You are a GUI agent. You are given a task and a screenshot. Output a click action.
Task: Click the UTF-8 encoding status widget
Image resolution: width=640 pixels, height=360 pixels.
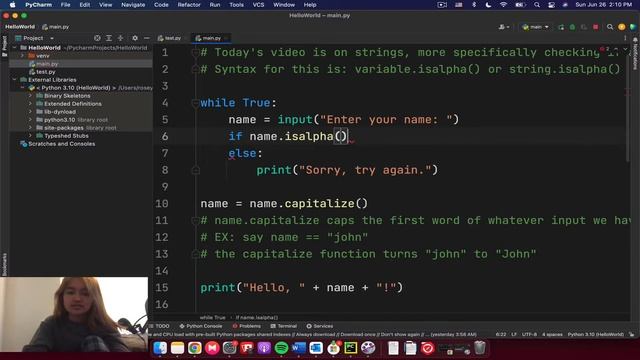click(529, 334)
